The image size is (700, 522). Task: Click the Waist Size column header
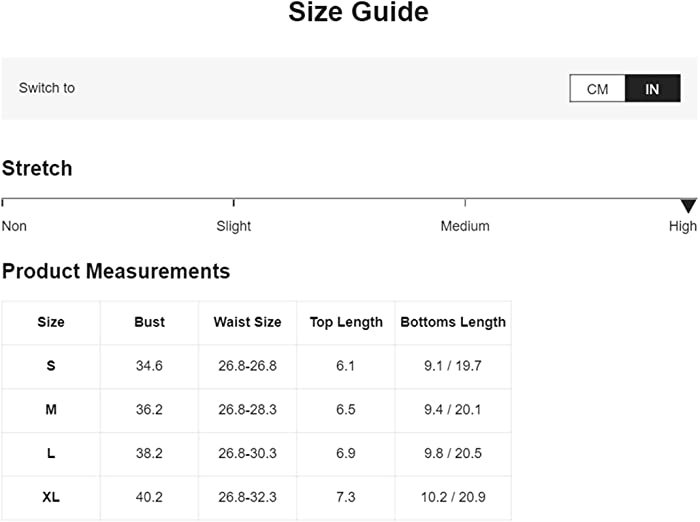[247, 322]
